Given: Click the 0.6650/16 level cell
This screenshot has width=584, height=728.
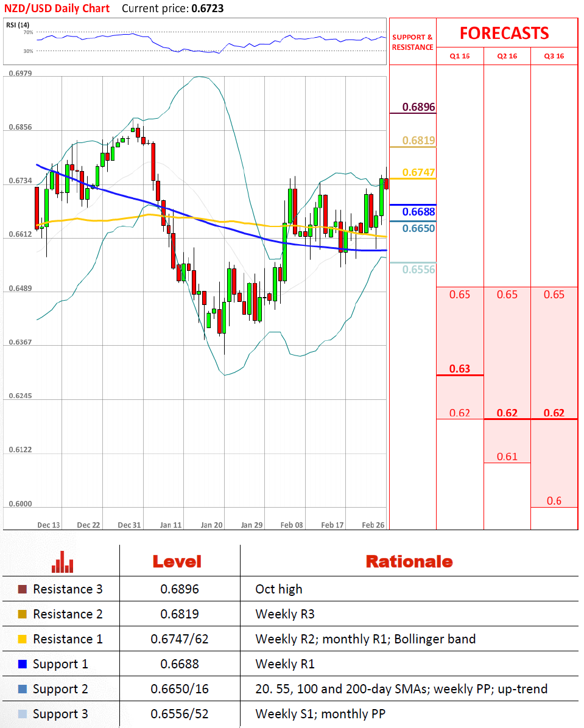Looking at the screenshot, I should [x=179, y=689].
